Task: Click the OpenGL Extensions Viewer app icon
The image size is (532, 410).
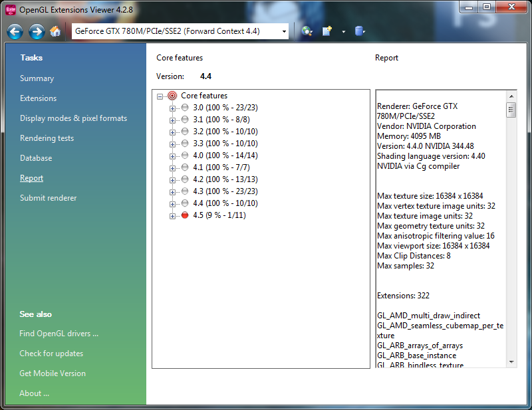Action: 11,10
